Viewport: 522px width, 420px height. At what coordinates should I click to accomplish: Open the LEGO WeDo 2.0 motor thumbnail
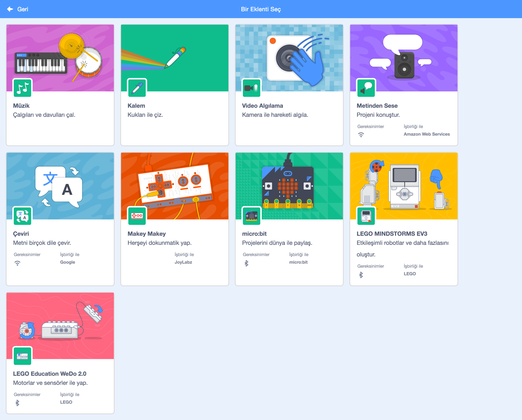click(x=60, y=326)
